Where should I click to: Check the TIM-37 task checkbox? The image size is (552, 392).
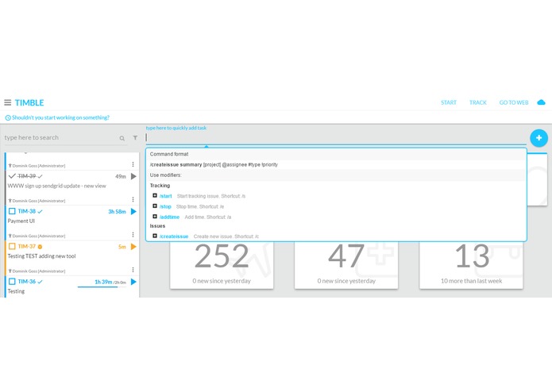[x=12, y=246]
